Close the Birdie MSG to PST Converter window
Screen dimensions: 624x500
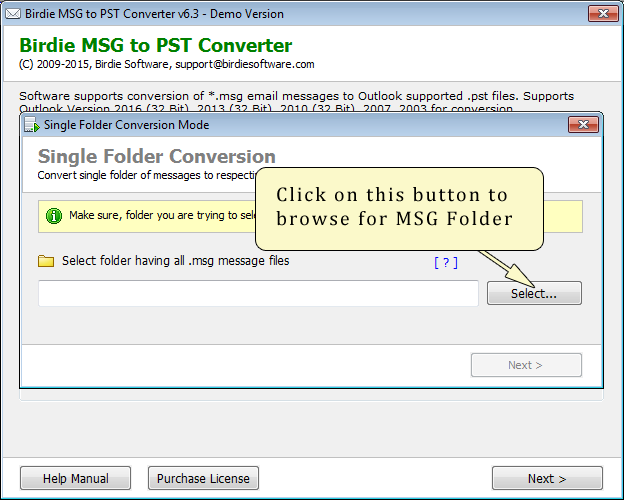point(603,14)
